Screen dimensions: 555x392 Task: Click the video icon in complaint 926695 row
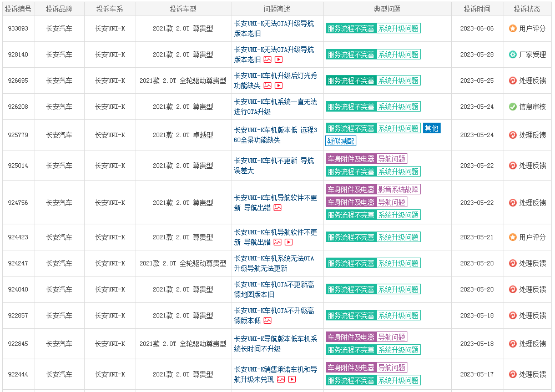[279, 86]
